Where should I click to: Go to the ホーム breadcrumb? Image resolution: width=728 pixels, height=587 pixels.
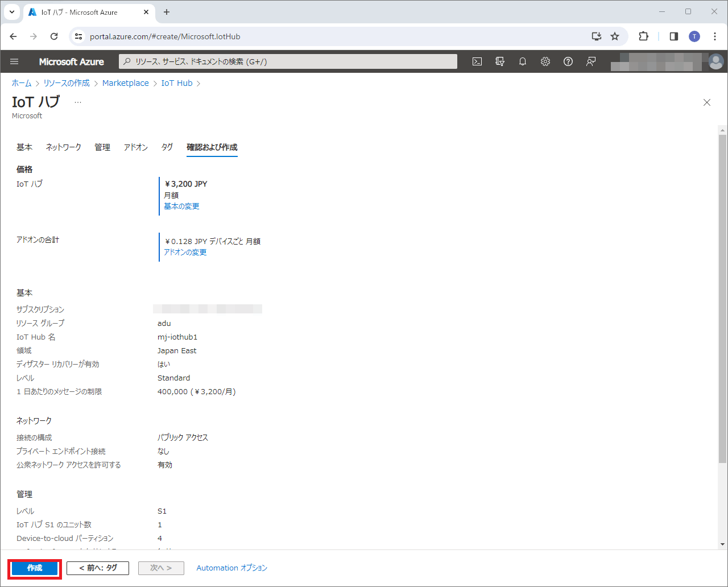[22, 83]
